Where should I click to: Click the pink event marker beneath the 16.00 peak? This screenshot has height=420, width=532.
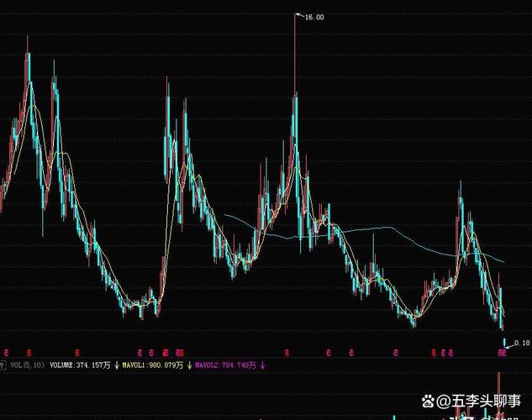click(287, 352)
